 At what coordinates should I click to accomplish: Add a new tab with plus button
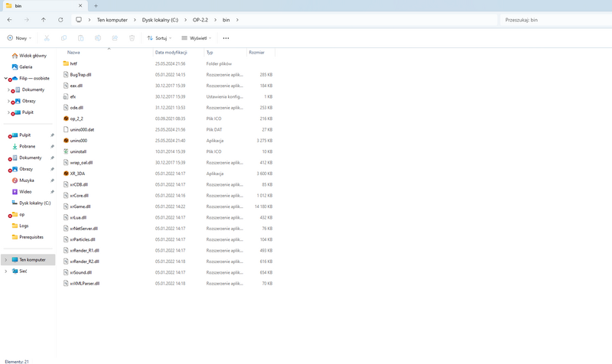[x=96, y=6]
